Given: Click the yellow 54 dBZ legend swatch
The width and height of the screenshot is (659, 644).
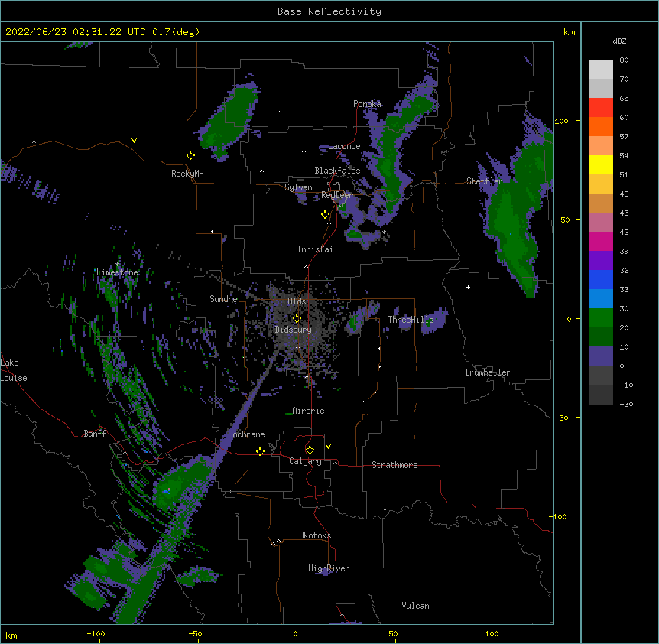Looking at the screenshot, I should tap(601, 164).
